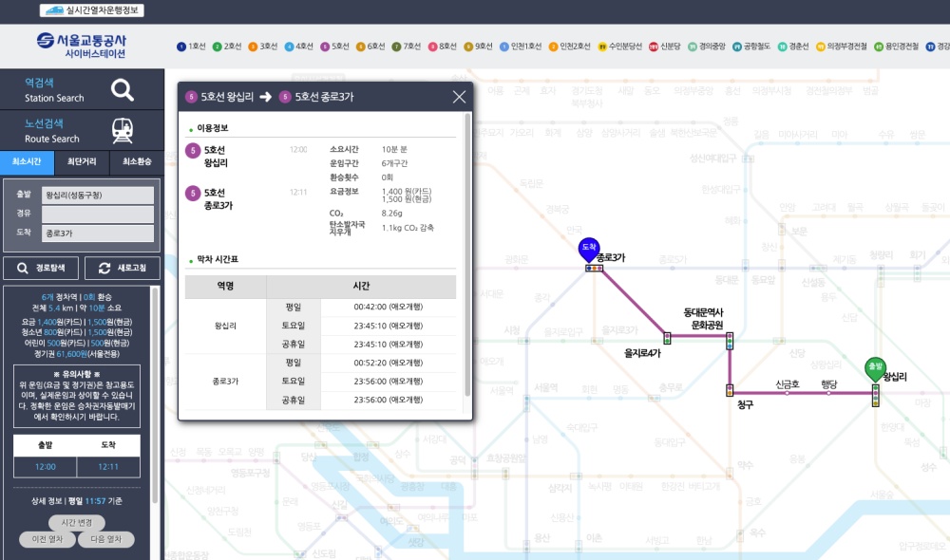Select the 신분당 line icon in legend
This screenshot has height=560, width=950.
click(x=654, y=47)
